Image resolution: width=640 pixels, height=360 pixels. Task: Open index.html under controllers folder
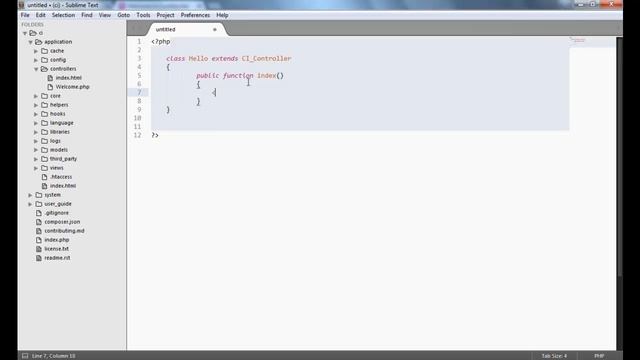coord(69,78)
